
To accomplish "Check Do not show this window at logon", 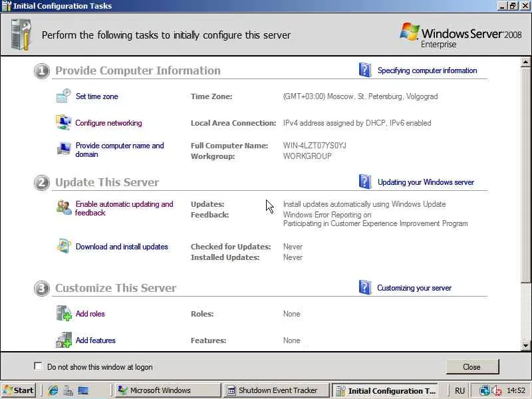I will click(39, 366).
